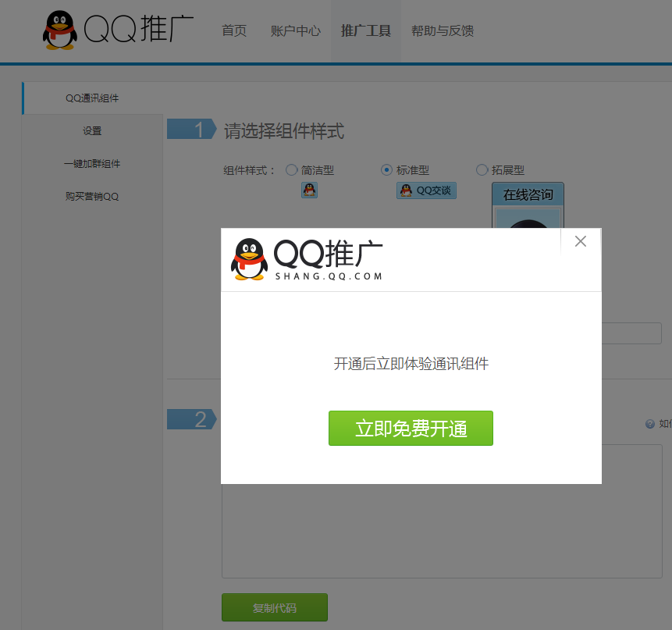The height and width of the screenshot is (630, 672).
Task: Click the 立即免费开通 green button
Action: (x=411, y=428)
